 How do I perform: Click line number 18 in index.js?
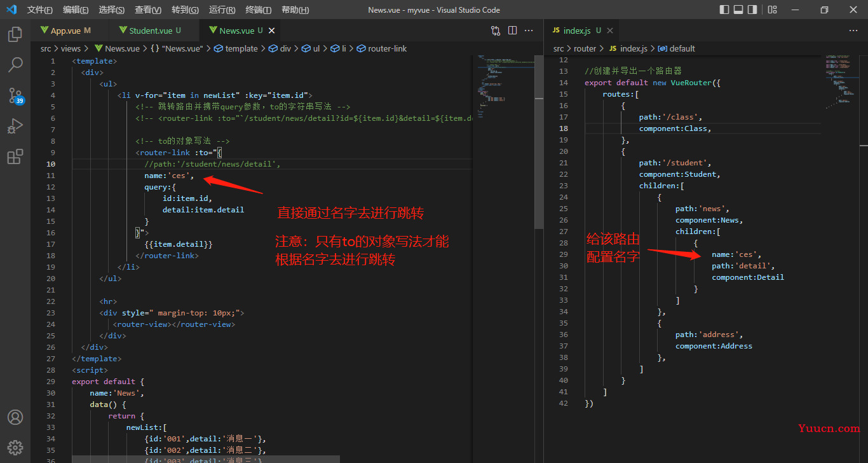click(x=563, y=128)
